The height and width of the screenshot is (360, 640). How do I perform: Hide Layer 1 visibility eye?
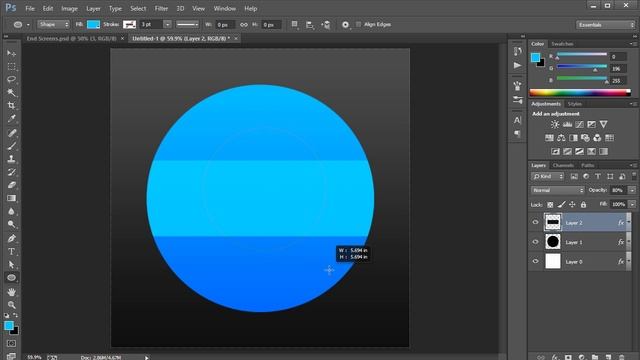536,242
